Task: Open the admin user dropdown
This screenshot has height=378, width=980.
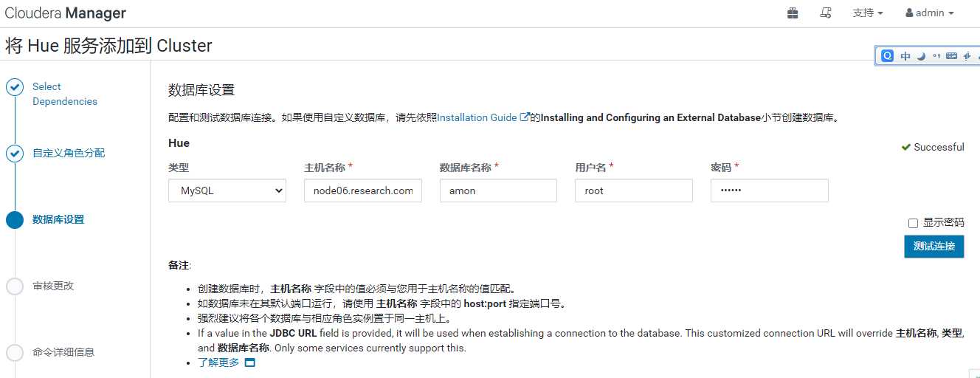Action: (929, 13)
